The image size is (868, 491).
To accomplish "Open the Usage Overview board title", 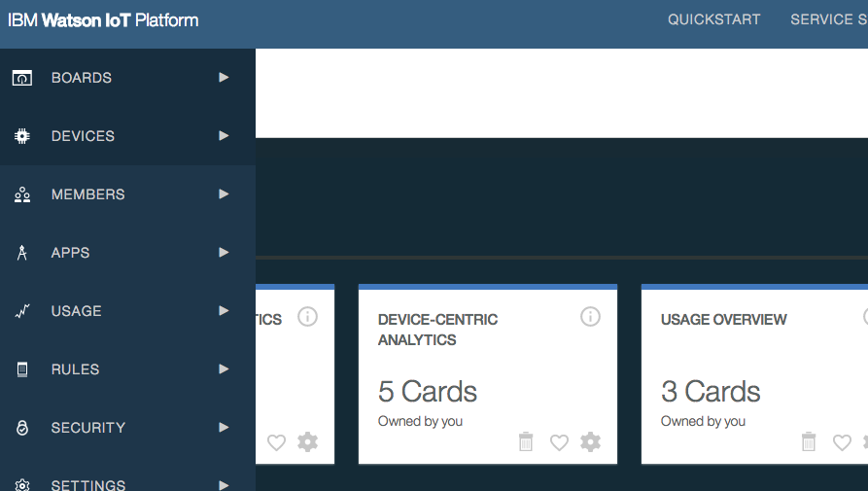I will [723, 320].
